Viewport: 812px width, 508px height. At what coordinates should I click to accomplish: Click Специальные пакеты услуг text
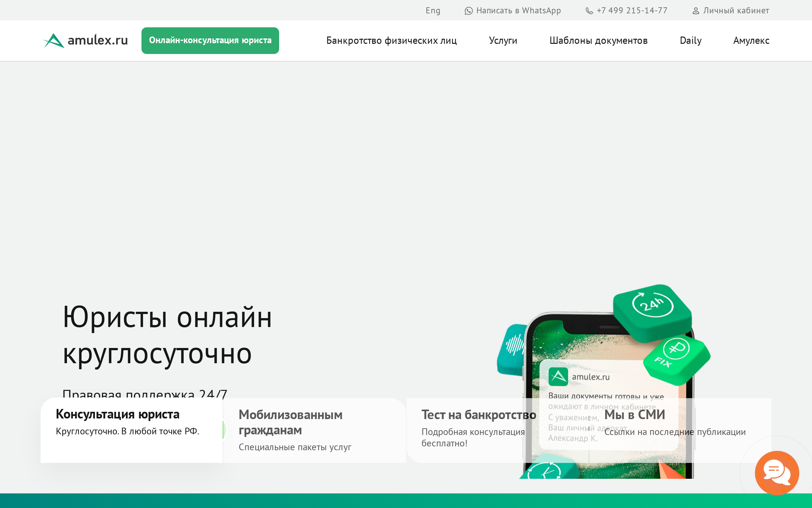295,447
